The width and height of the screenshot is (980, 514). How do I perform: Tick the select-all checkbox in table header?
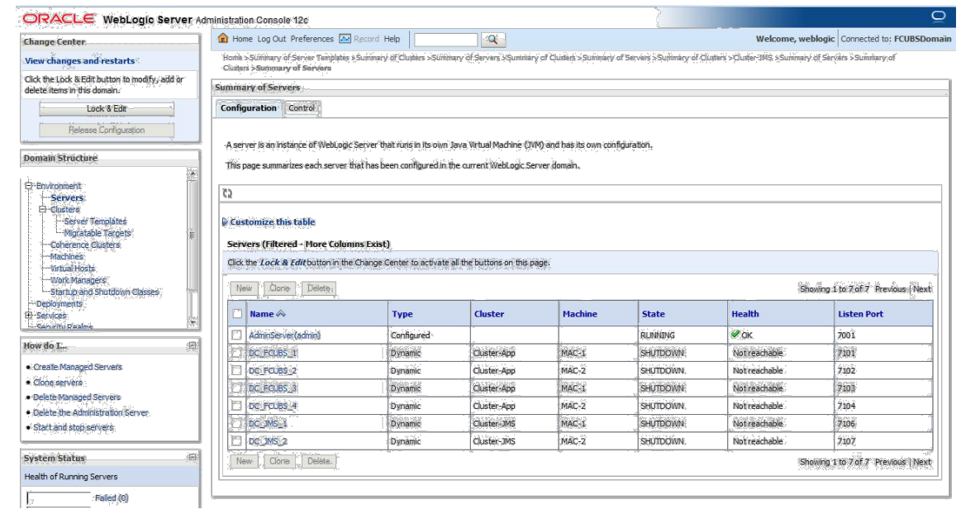pyautogui.click(x=237, y=314)
